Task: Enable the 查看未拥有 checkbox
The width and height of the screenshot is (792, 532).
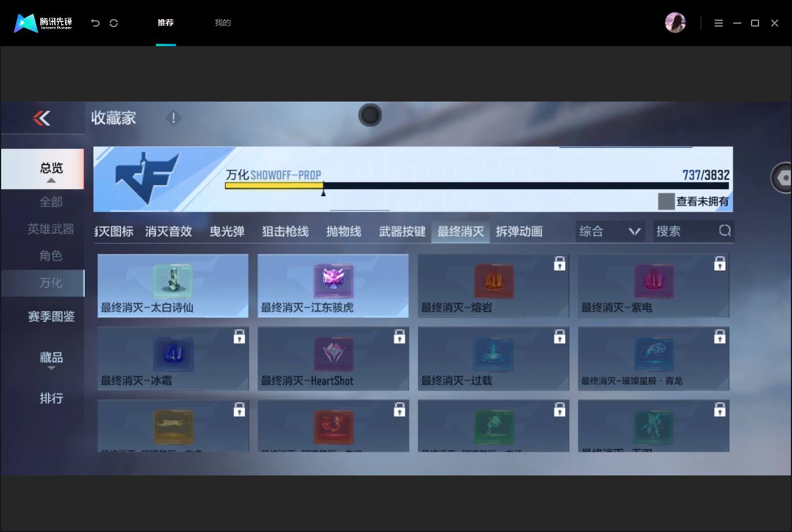Action: 666,201
